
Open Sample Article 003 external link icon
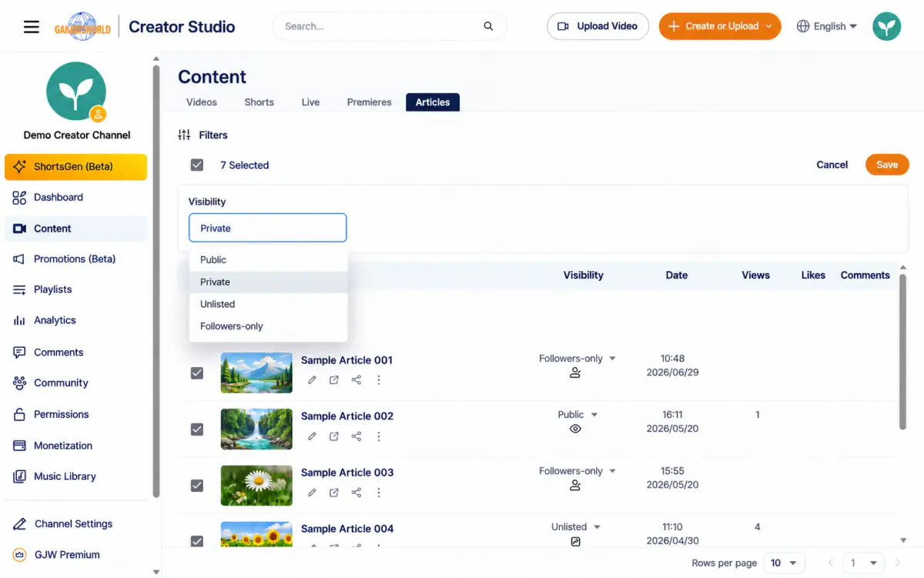tap(334, 493)
